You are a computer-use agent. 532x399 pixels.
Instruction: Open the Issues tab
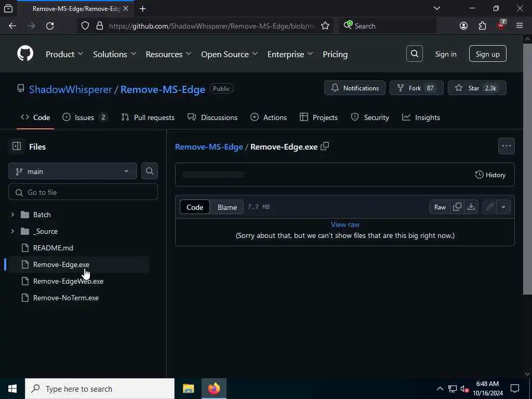85,117
